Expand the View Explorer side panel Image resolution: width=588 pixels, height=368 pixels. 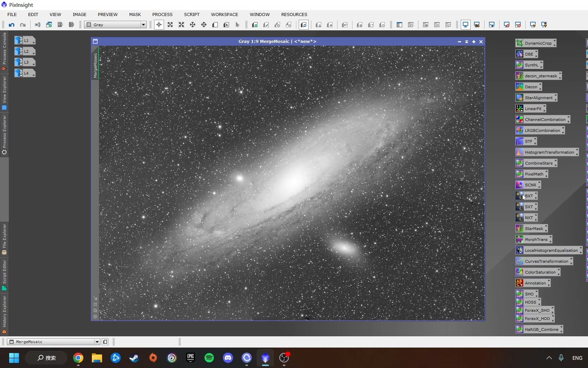4,93
